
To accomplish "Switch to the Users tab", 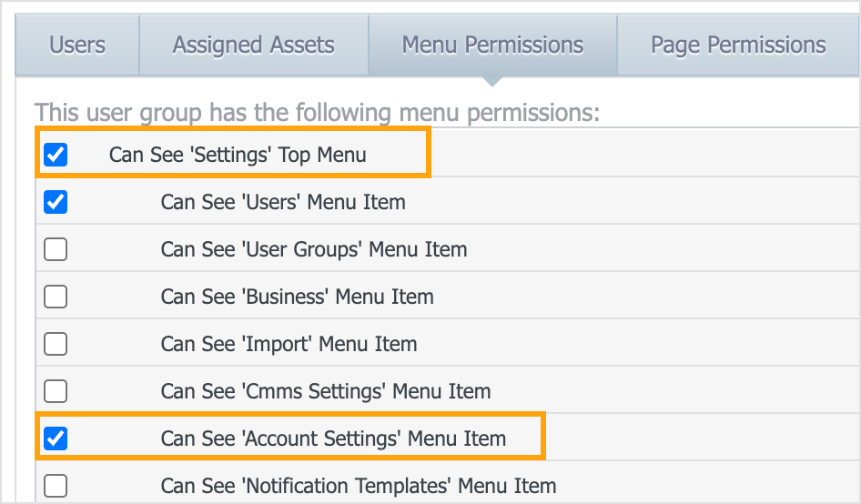I will coord(77,45).
